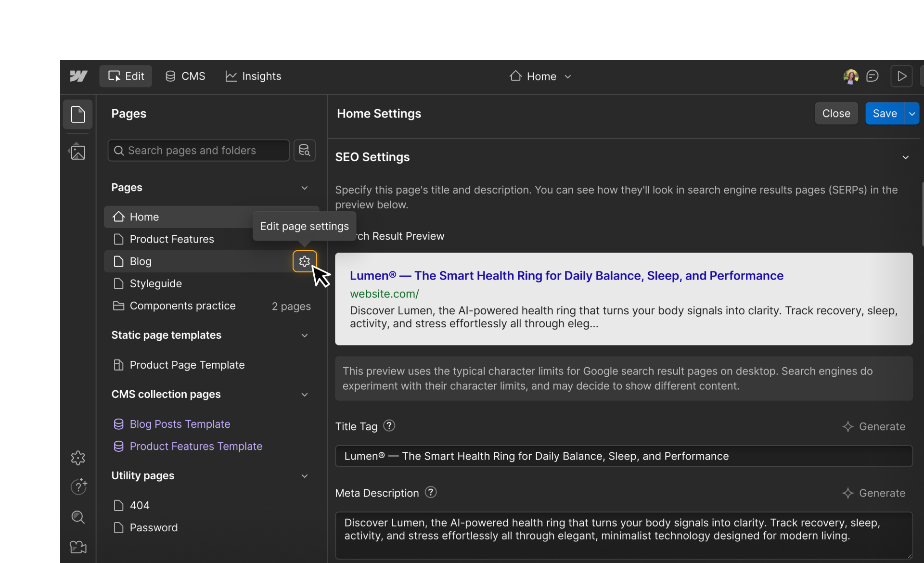Image resolution: width=924 pixels, height=563 pixels.
Task: Open the settings gear in the left sidebar
Action: 77,458
